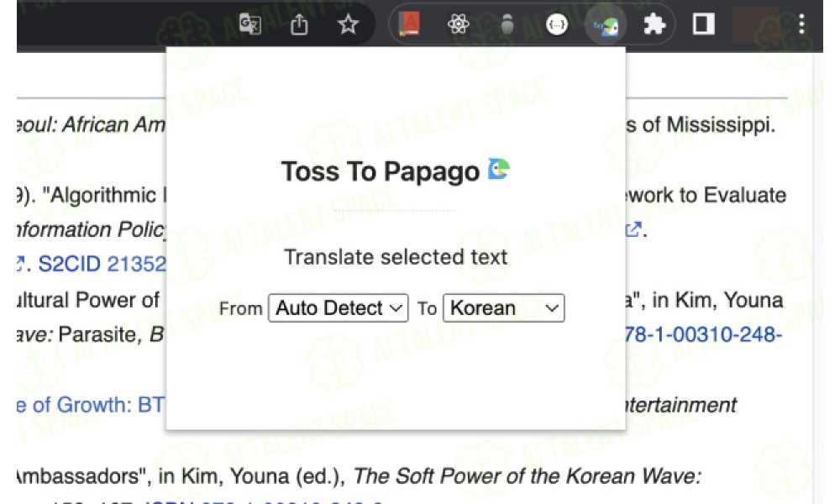Click the 'ltural Power of' citation text
Viewport: 840px width, 504px height.
coord(88,300)
